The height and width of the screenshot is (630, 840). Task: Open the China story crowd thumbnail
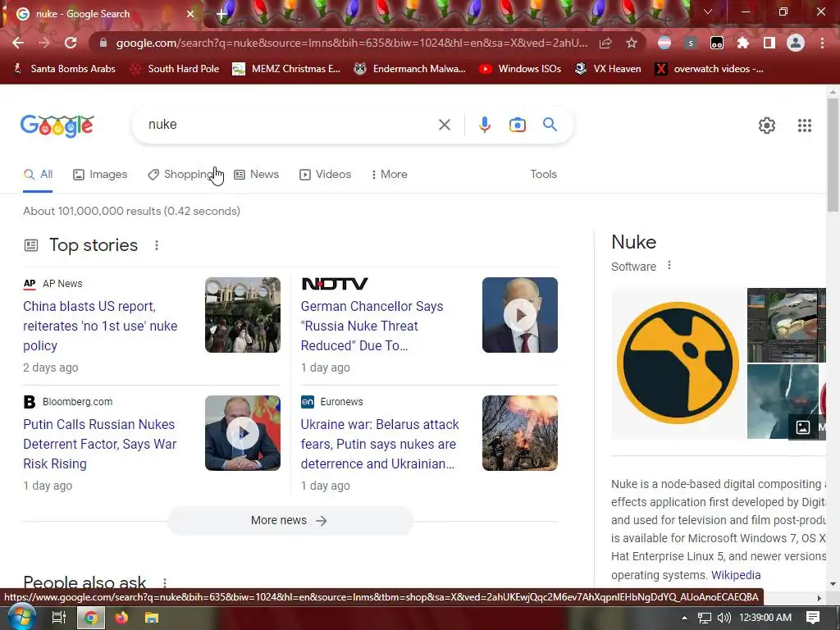click(x=243, y=315)
